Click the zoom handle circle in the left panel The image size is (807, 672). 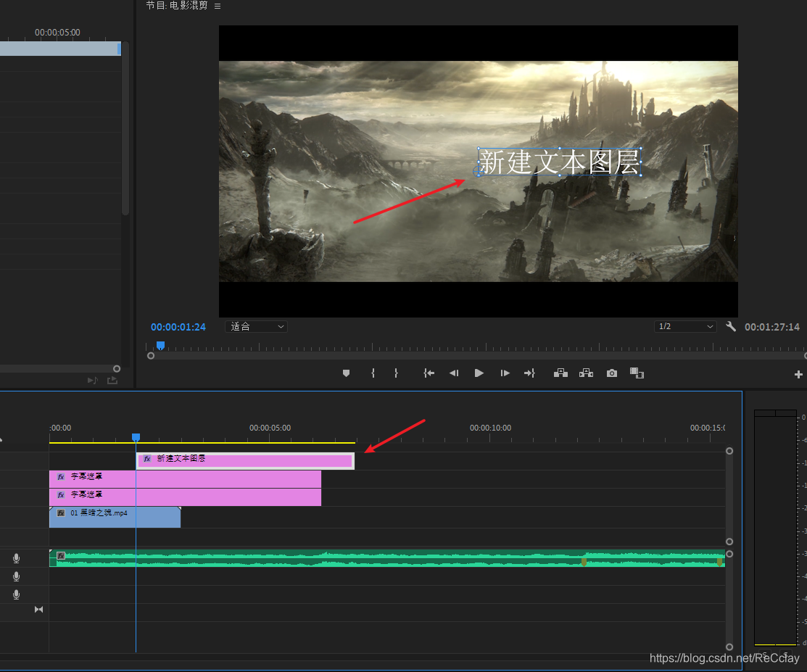coord(117,369)
